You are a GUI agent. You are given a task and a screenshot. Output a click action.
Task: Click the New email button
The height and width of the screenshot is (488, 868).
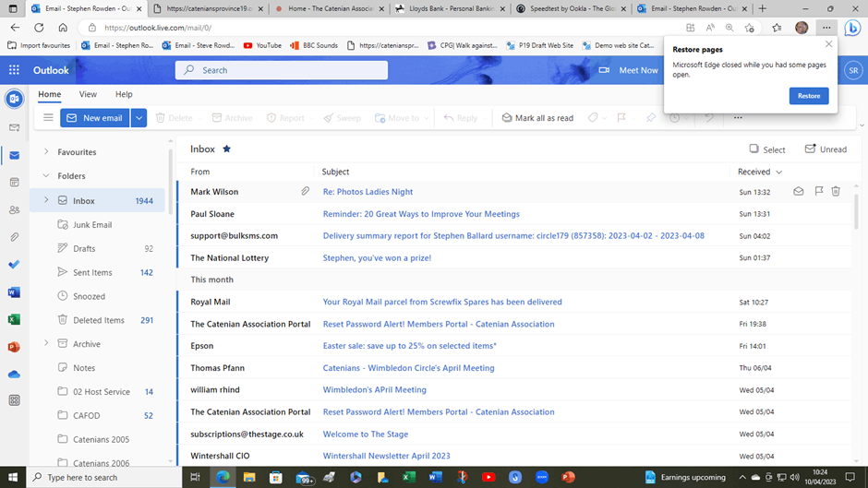[95, 118]
